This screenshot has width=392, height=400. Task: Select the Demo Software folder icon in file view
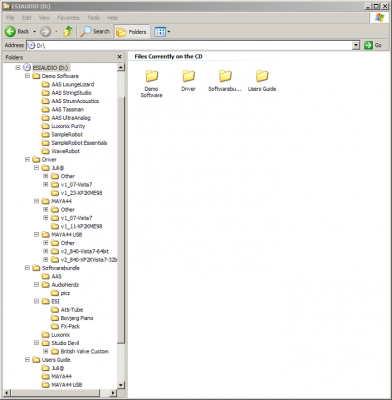151,76
